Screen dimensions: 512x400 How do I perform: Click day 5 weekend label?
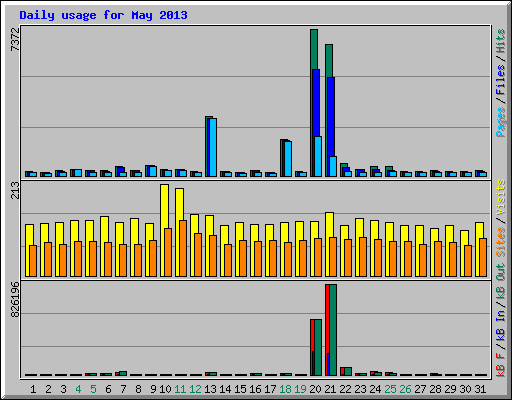coord(93,389)
